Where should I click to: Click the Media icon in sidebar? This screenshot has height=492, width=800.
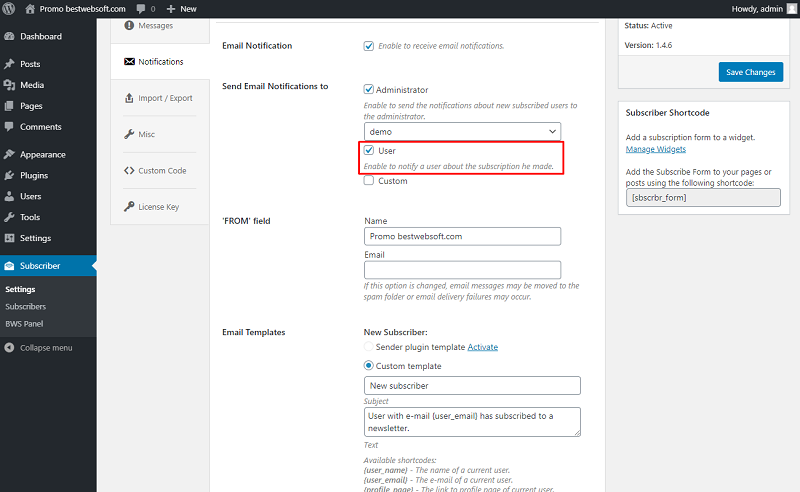[x=9, y=85]
